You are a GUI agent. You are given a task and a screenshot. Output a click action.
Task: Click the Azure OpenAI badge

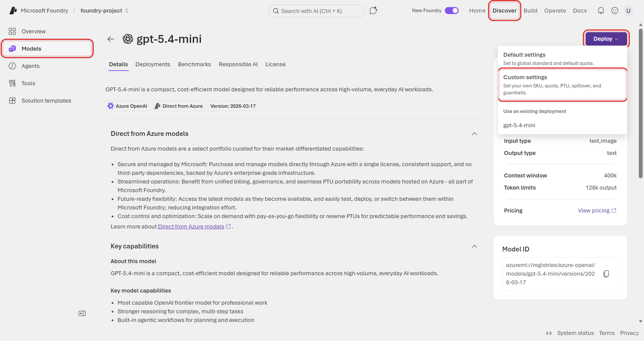tap(128, 106)
